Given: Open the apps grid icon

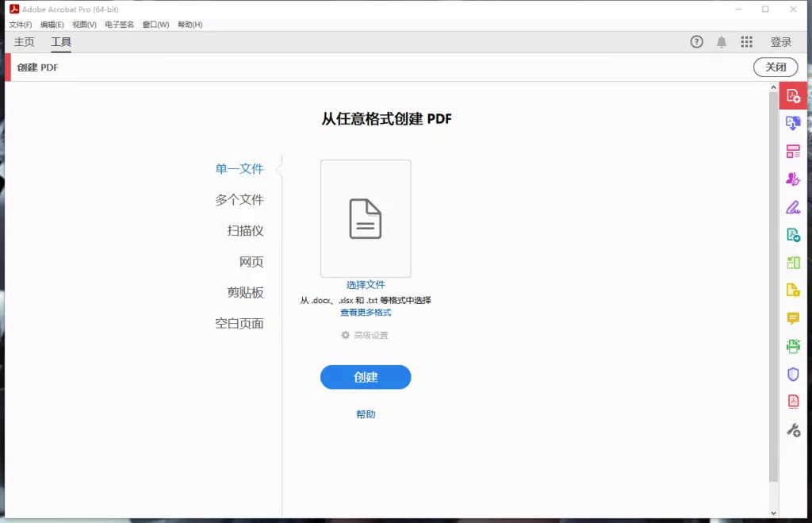Looking at the screenshot, I should tap(746, 42).
